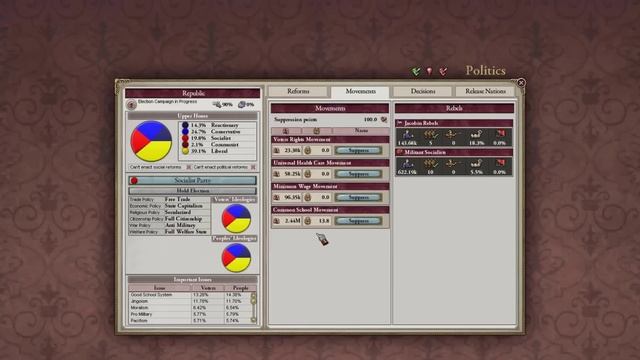Click the Jacobin Rebels title bar

click(454, 123)
